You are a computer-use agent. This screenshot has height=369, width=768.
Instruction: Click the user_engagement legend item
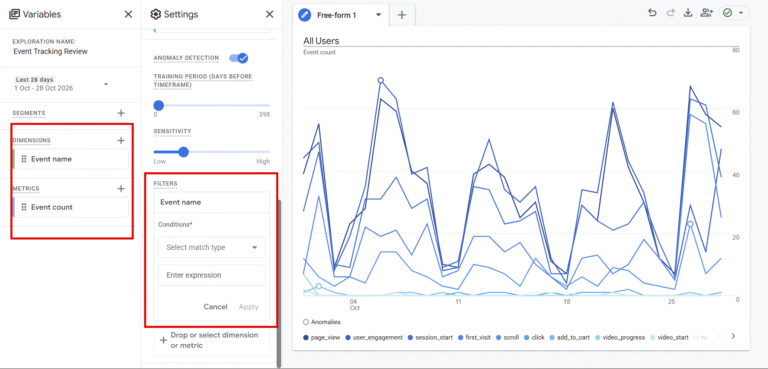pyautogui.click(x=374, y=337)
